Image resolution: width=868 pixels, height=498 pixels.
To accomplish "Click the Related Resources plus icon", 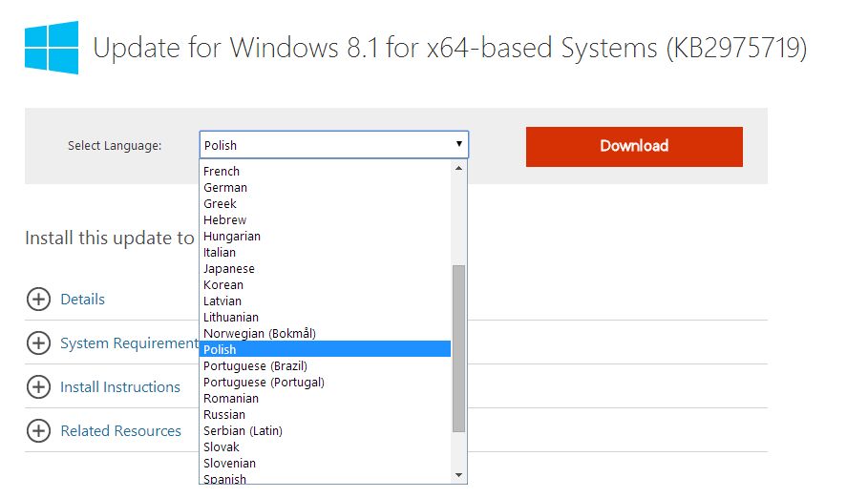I will (x=38, y=431).
